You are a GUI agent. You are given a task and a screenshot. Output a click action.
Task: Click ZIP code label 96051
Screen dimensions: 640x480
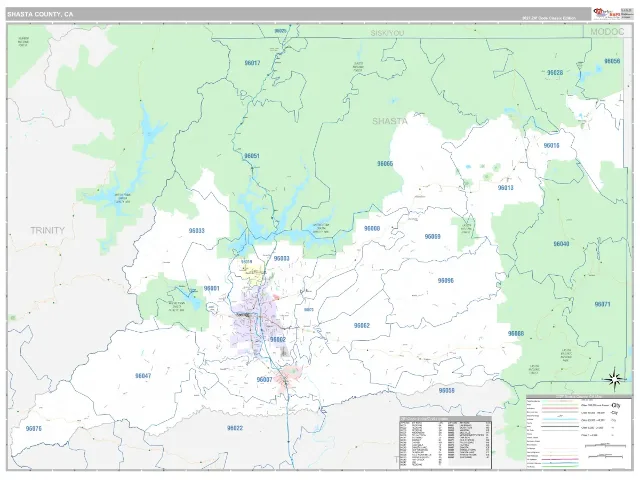252,156
